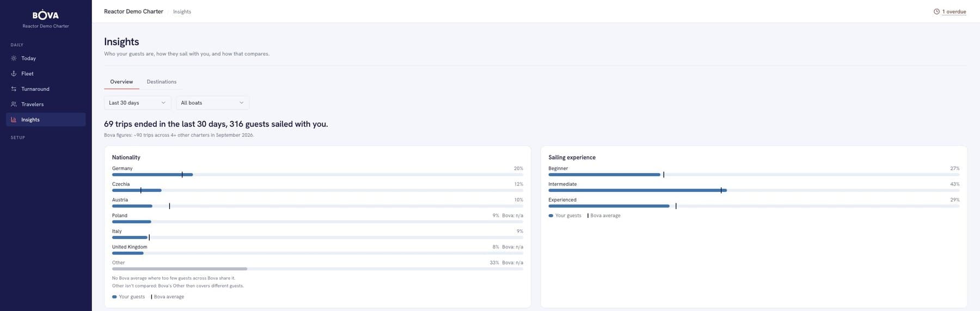Screen dimensions: 980x311
Task: Click the Germany label
Action: point(122,168)
